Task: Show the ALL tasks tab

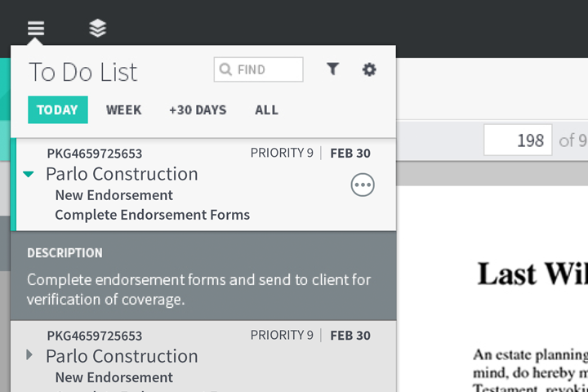Action: point(266,110)
